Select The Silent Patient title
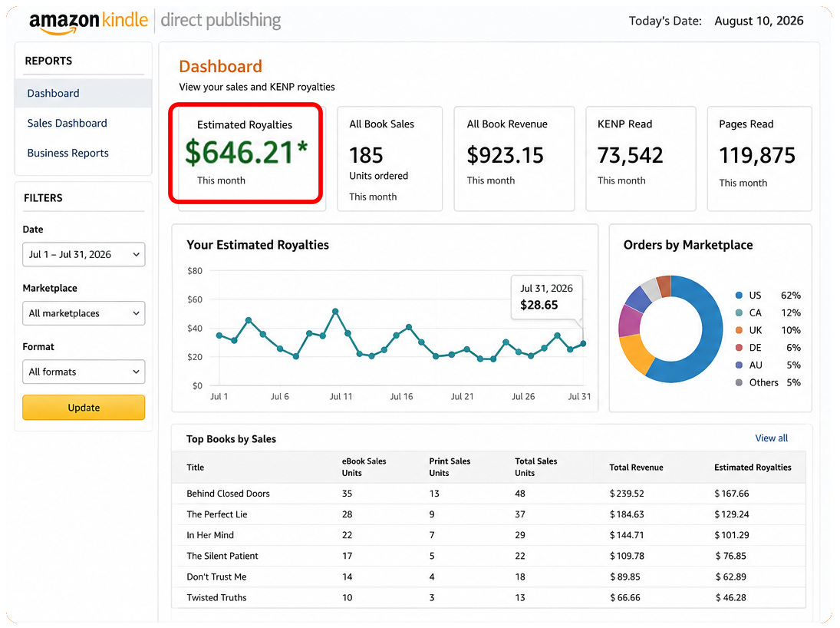Image resolution: width=840 pixels, height=628 pixels. [222, 556]
